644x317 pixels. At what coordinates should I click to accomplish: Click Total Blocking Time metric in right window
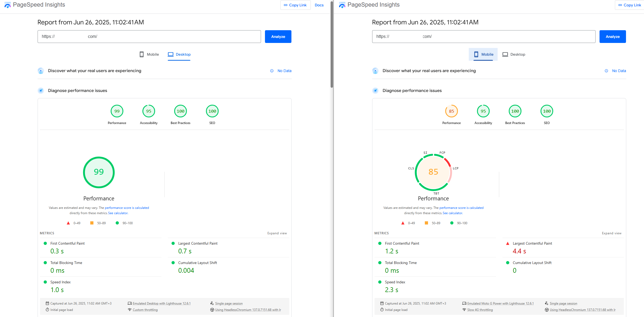tap(435, 267)
